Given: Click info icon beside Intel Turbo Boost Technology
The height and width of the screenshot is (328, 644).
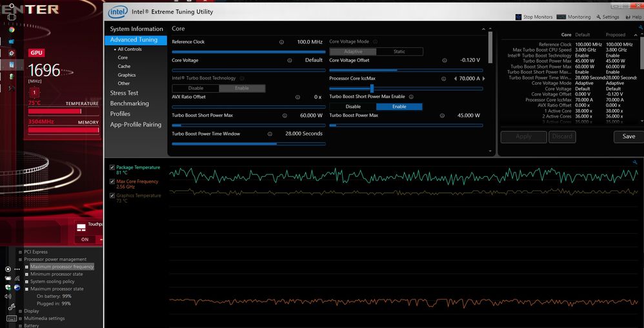Looking at the screenshot, I should [242, 78].
